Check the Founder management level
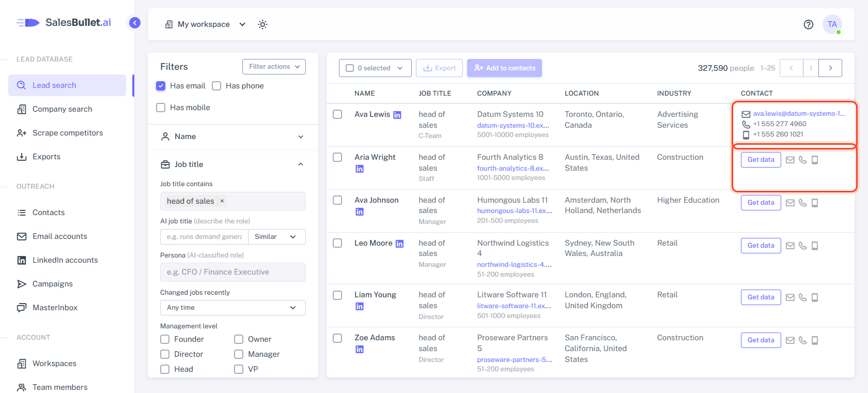Image resolution: width=868 pixels, height=393 pixels. [x=165, y=339]
